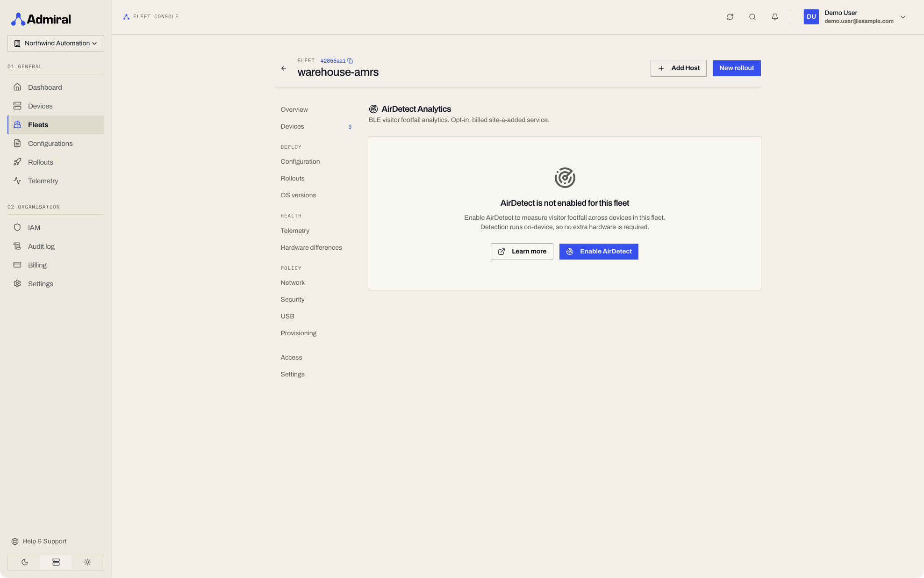Open the Northwind Automation organisation dropdown
Screen dimensions: 924x578
click(x=56, y=43)
